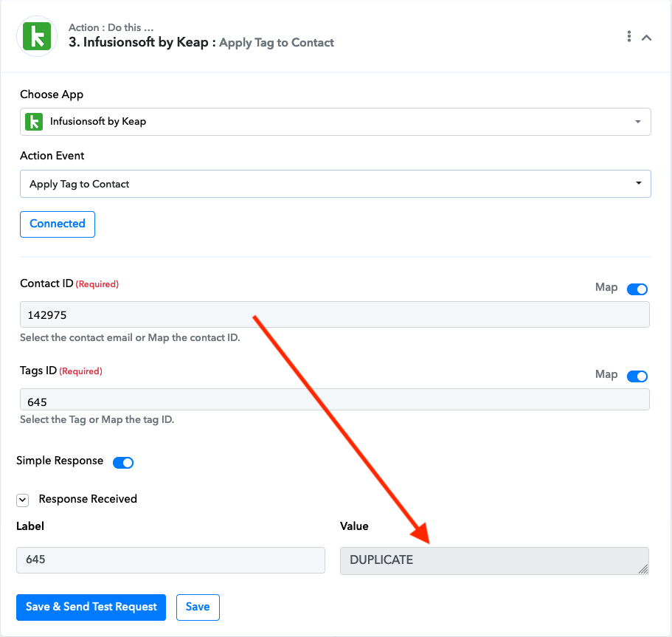Click the Keap icon inside the Choose App field
Screen dimensions: 672x637
pos(34,122)
